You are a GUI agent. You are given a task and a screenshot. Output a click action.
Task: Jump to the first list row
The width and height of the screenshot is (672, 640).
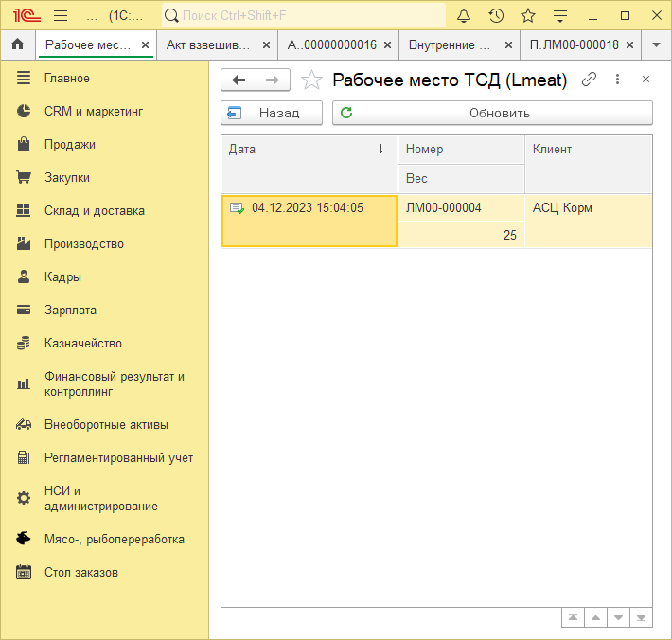tap(573, 617)
